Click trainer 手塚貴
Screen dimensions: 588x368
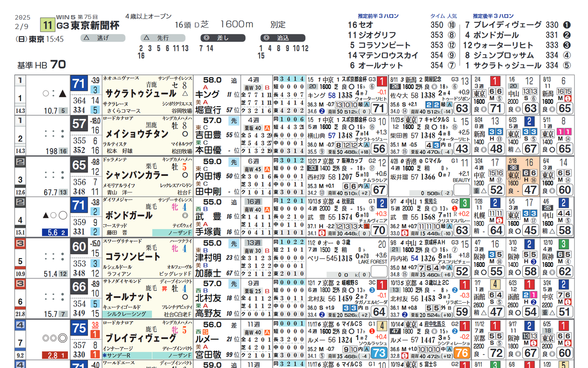click(x=208, y=232)
